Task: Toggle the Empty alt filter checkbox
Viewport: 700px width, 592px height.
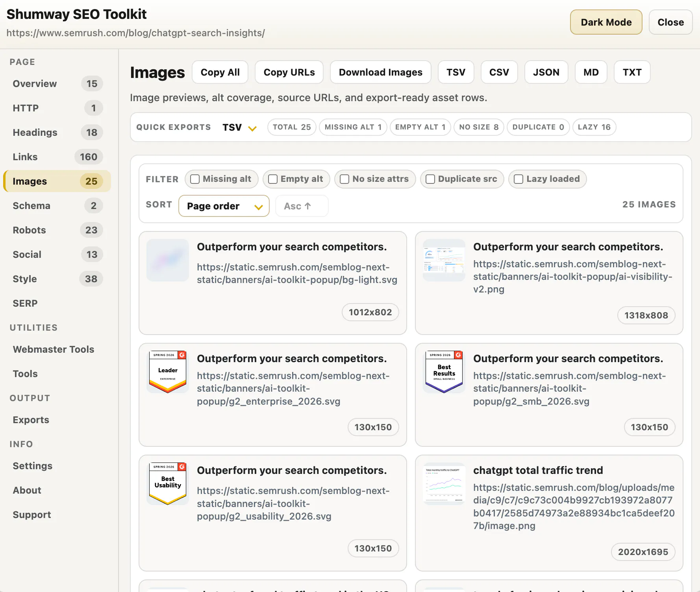Action: click(273, 179)
